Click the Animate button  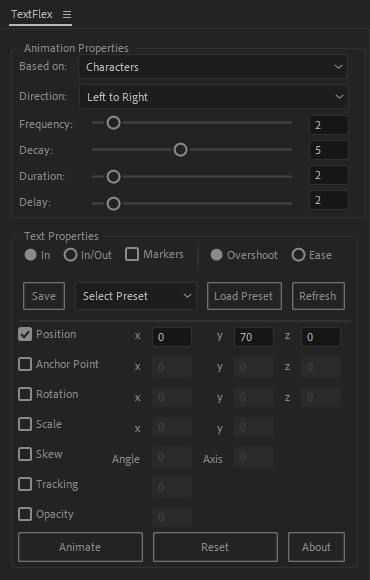(x=80, y=547)
